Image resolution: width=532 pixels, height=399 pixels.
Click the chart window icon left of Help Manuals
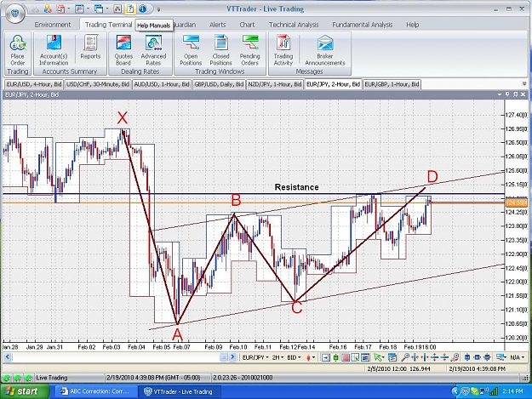click(117, 9)
